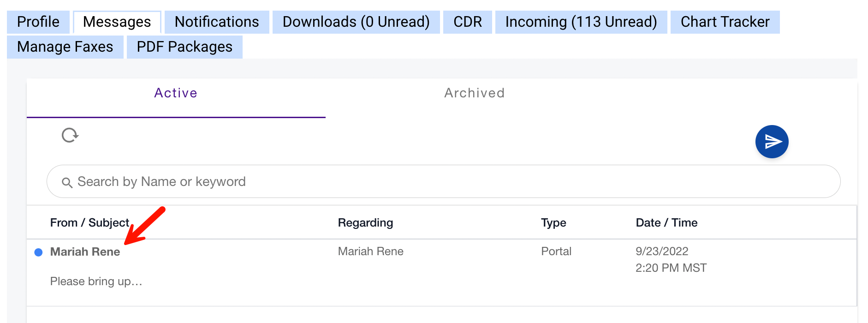Click the blue unread indicator dot
The height and width of the screenshot is (323, 868).
click(39, 252)
